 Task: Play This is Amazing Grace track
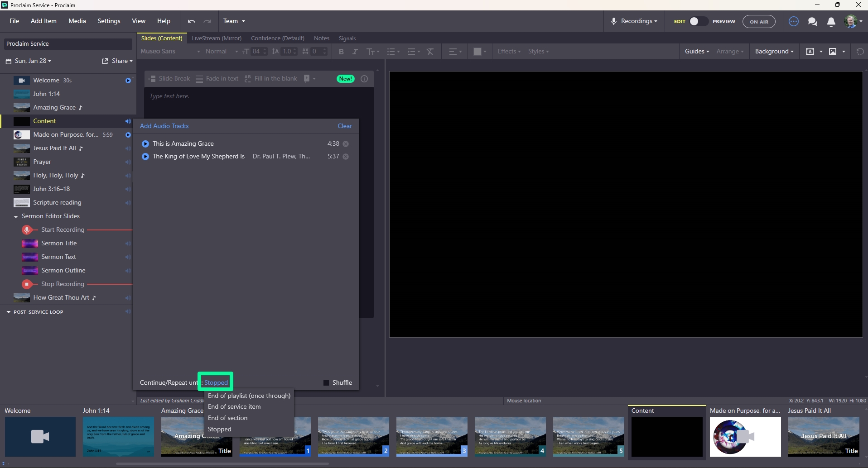[x=145, y=144]
